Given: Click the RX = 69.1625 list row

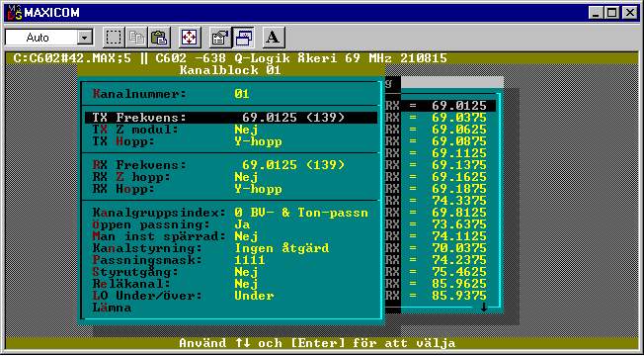Looking at the screenshot, I should [x=441, y=177].
